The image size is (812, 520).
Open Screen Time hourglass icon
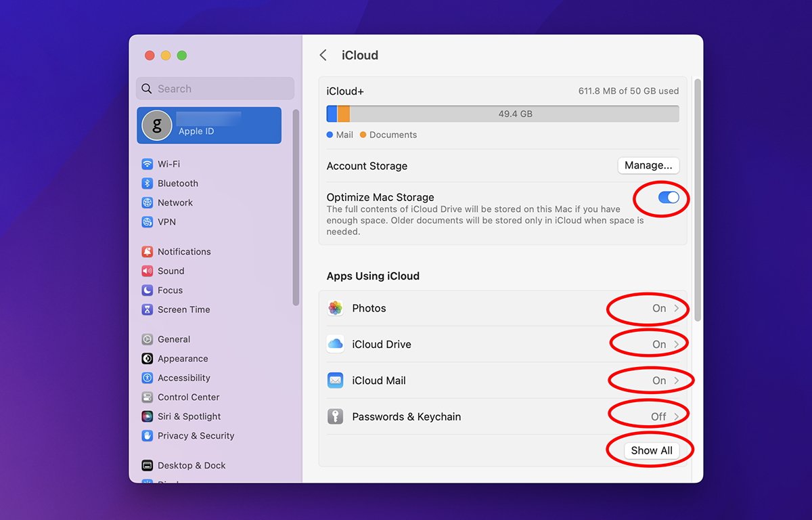click(x=147, y=309)
